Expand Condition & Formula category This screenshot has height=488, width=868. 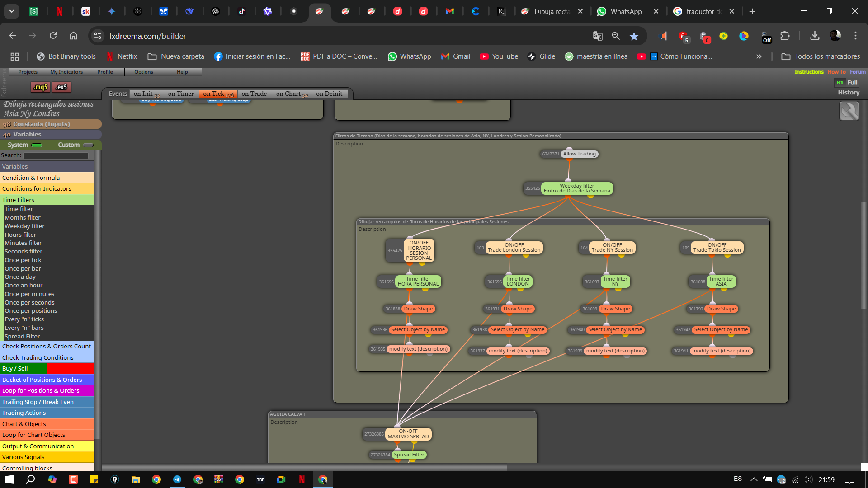coord(47,178)
